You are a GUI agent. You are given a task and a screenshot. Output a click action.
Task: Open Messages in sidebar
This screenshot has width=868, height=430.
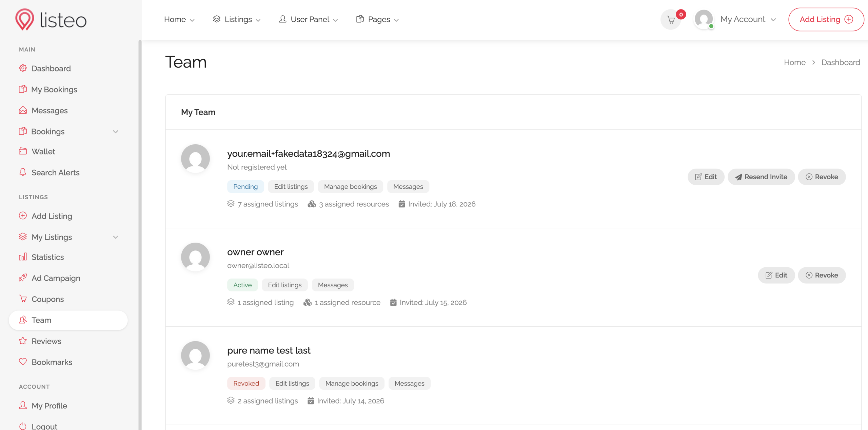coord(50,110)
